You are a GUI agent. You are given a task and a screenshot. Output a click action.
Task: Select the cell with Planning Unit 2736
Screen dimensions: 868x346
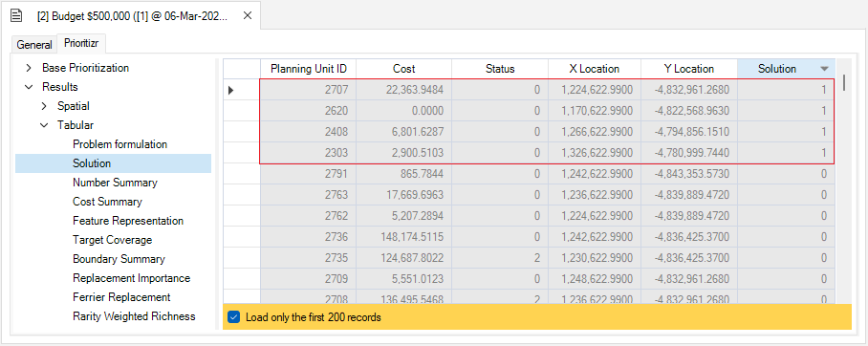click(309, 236)
